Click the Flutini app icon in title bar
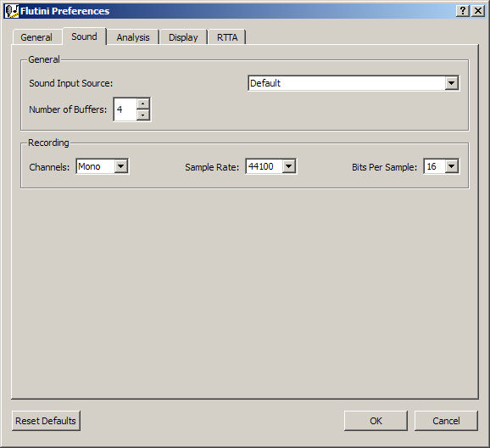Image resolution: width=490 pixels, height=448 pixels. point(12,11)
